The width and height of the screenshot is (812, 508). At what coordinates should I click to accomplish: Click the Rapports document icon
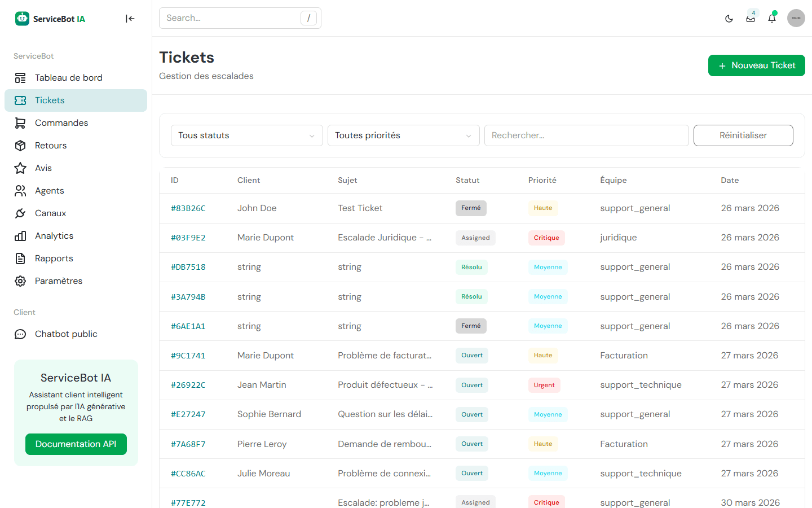[20, 259]
